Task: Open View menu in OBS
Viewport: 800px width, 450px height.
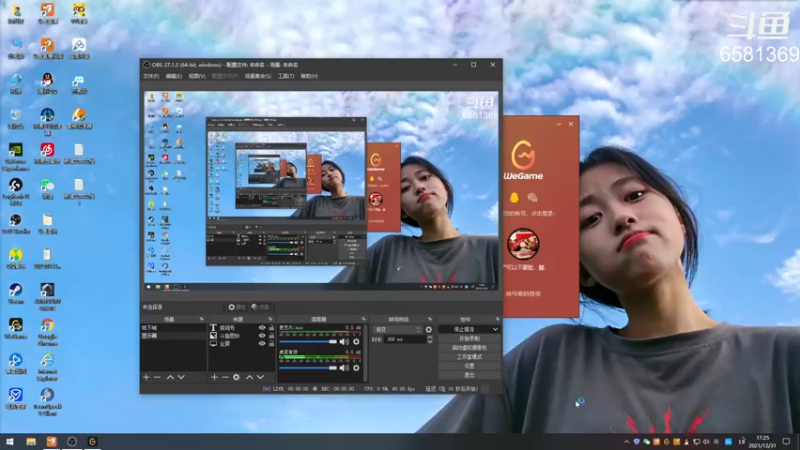Action: tap(196, 76)
